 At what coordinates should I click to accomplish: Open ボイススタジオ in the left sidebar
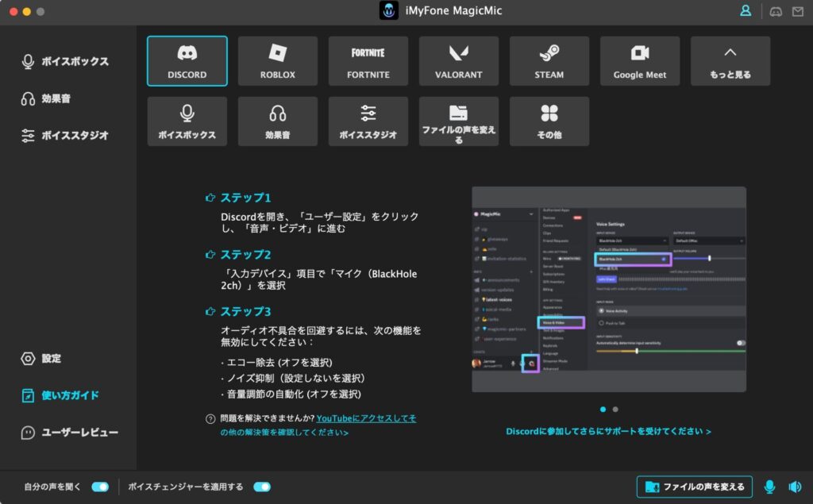pos(65,136)
